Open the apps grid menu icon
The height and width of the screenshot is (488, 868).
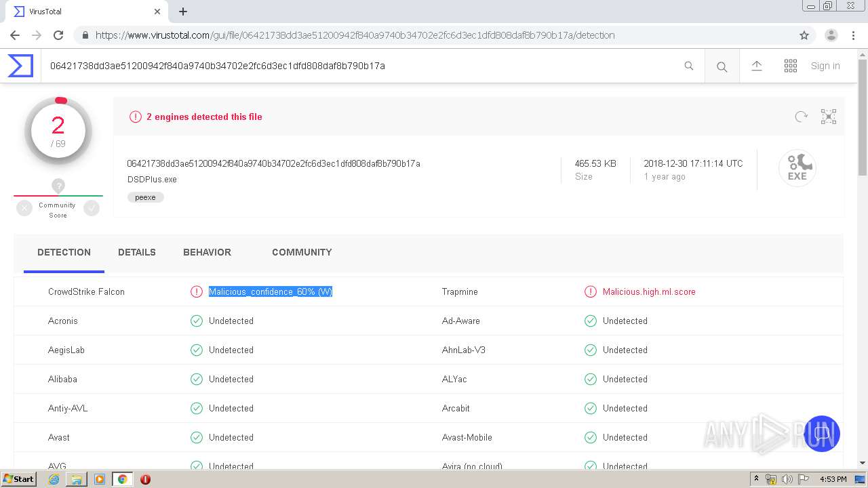click(x=791, y=66)
